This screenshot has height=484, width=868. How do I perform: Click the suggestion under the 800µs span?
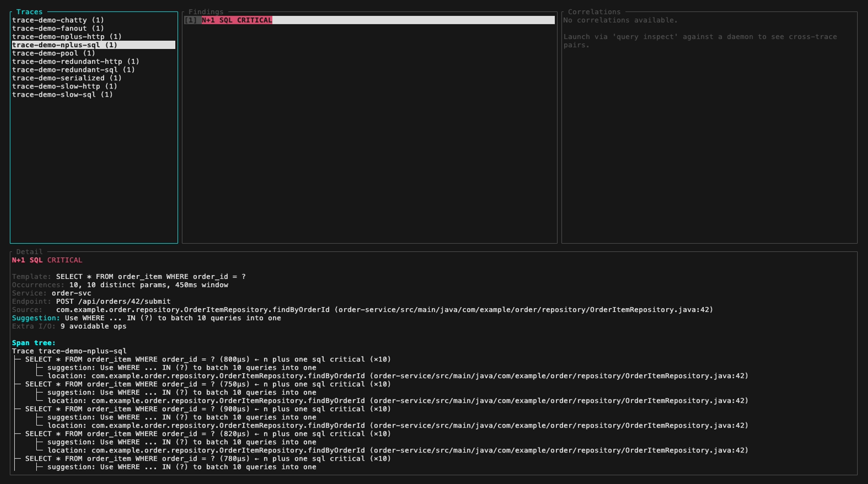[x=182, y=368]
